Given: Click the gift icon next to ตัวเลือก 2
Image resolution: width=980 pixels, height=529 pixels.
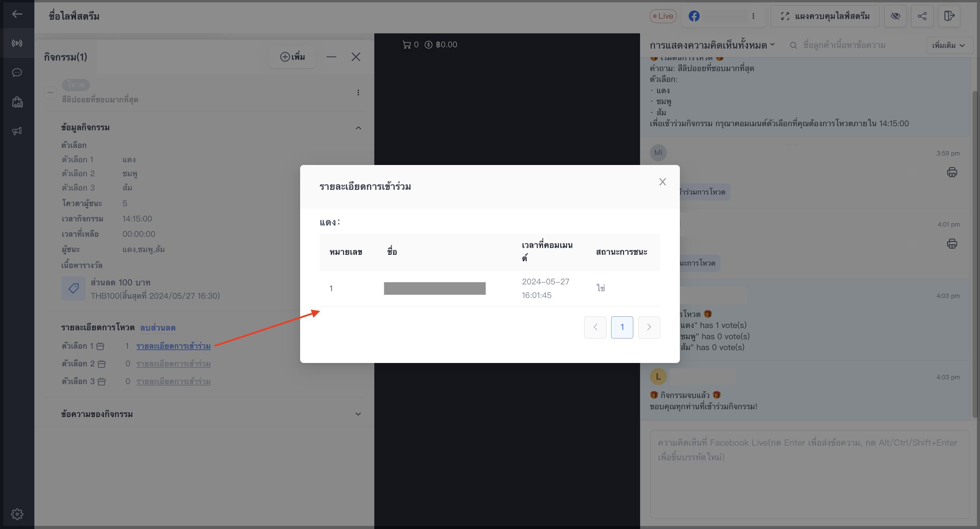Looking at the screenshot, I should tap(102, 364).
